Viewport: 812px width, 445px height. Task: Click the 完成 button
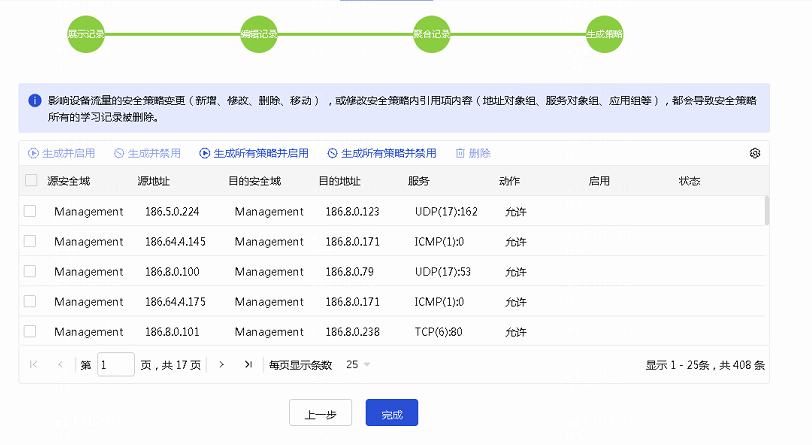coord(391,414)
